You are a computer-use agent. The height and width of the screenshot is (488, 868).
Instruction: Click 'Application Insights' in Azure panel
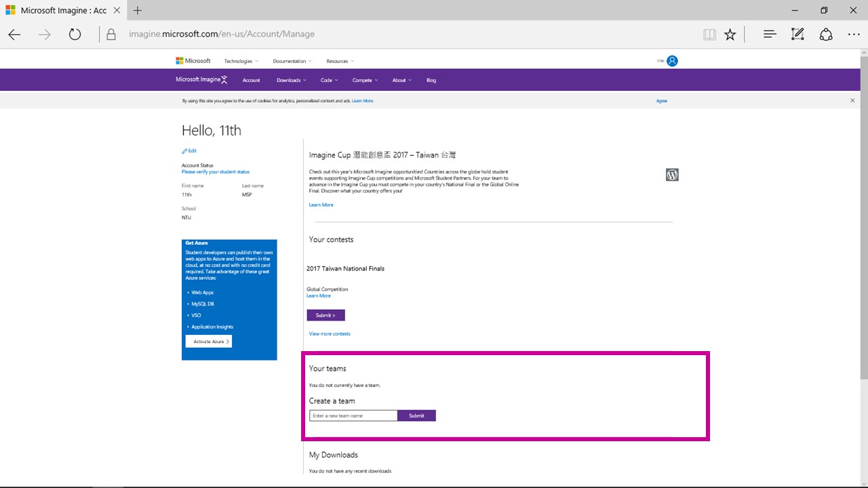click(x=212, y=327)
